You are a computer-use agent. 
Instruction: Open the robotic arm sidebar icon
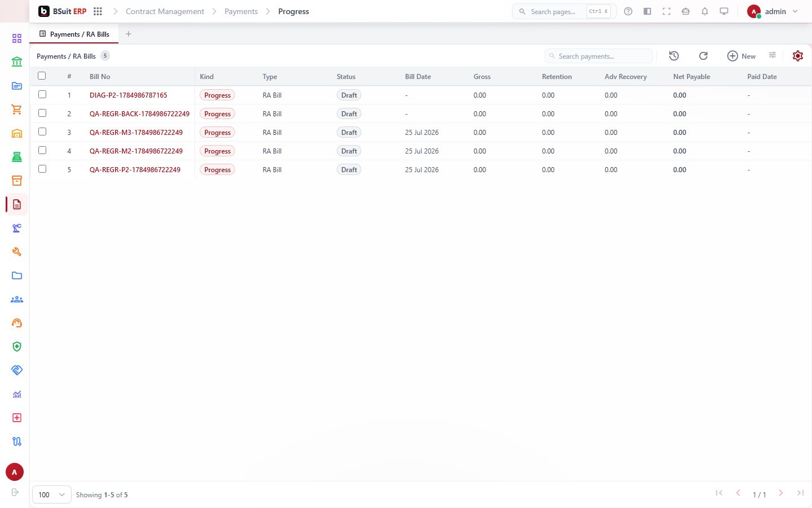tap(17, 228)
